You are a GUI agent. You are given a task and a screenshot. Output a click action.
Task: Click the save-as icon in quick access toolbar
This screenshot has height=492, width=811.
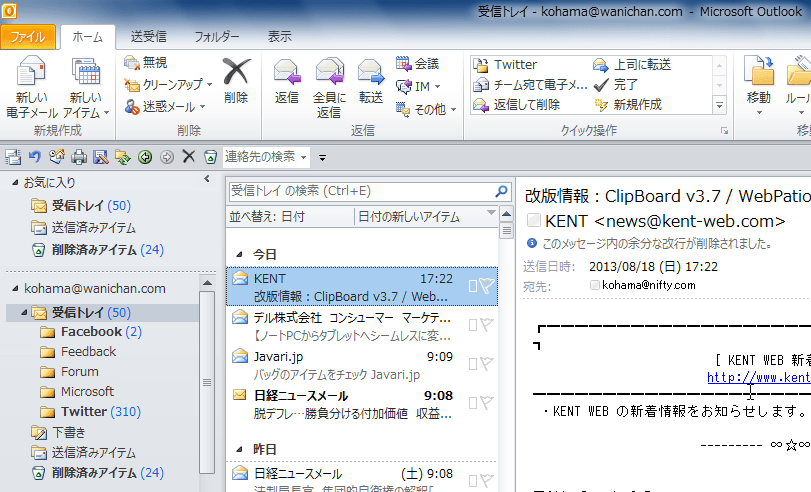[x=100, y=157]
